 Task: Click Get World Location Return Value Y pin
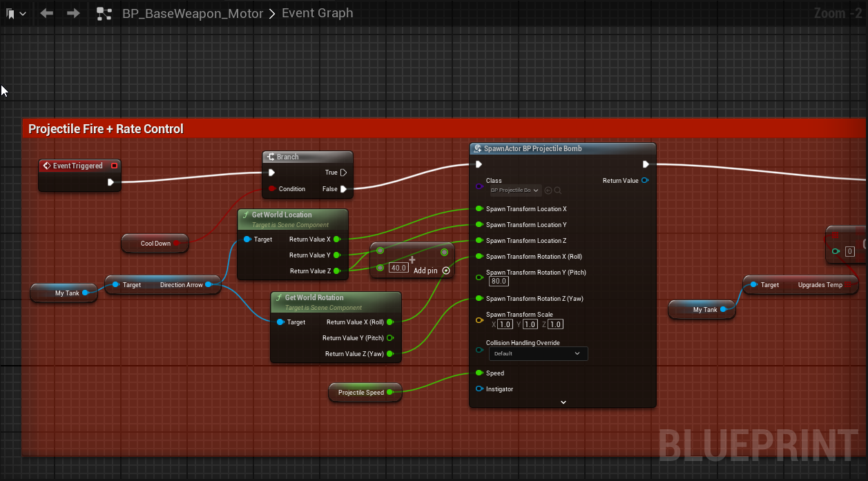tap(336, 255)
